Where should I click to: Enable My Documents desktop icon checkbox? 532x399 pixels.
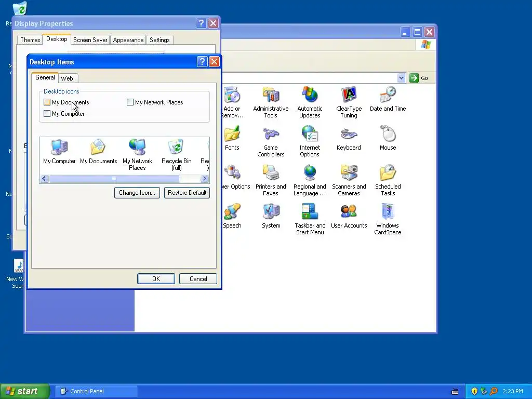point(47,102)
